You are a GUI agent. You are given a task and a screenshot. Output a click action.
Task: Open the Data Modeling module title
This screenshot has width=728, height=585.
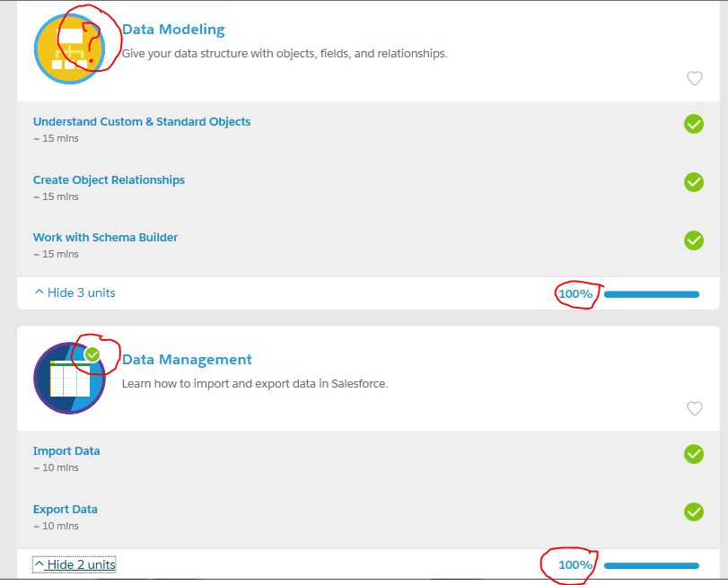173,30
